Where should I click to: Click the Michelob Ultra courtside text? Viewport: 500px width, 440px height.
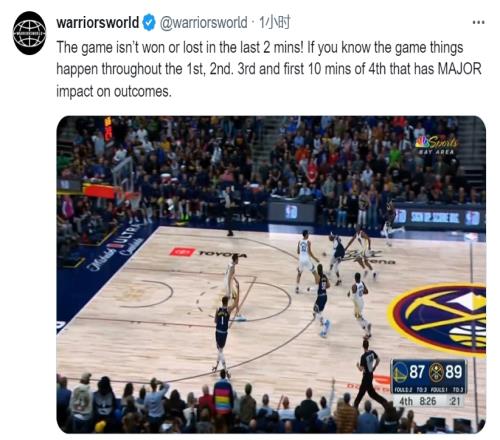click(x=116, y=246)
